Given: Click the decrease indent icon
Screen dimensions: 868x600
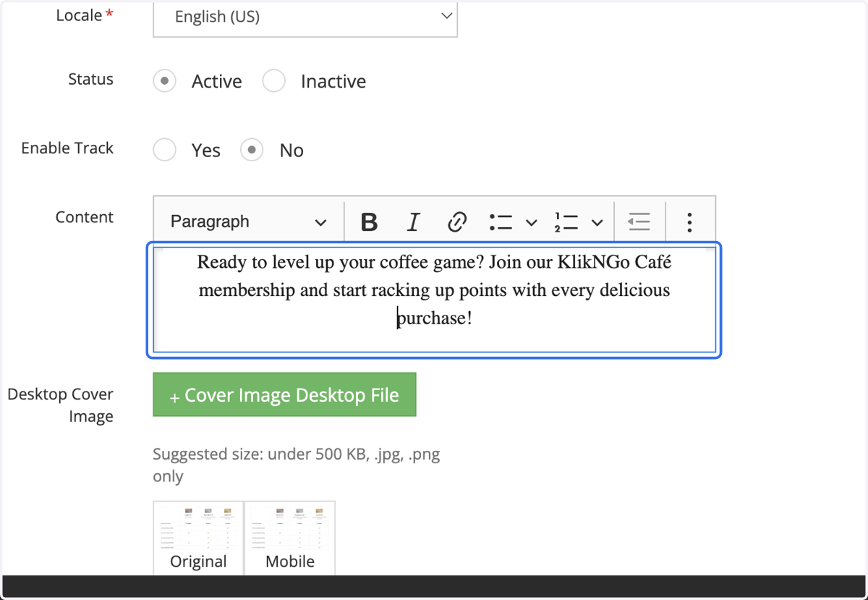Looking at the screenshot, I should [x=639, y=221].
